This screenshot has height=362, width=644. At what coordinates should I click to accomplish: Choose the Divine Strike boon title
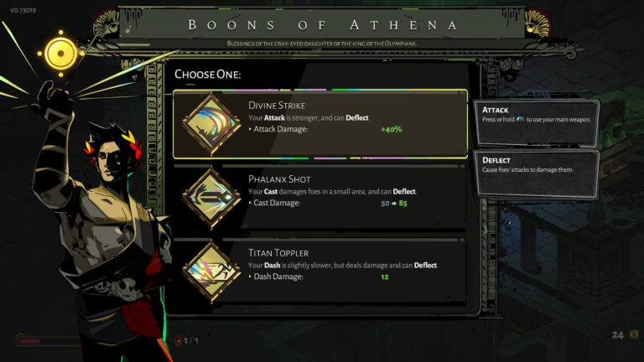pos(277,106)
